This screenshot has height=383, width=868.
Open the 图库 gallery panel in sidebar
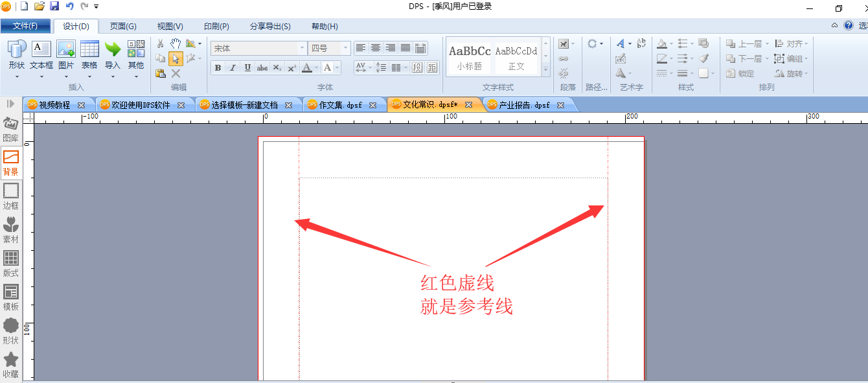point(10,130)
